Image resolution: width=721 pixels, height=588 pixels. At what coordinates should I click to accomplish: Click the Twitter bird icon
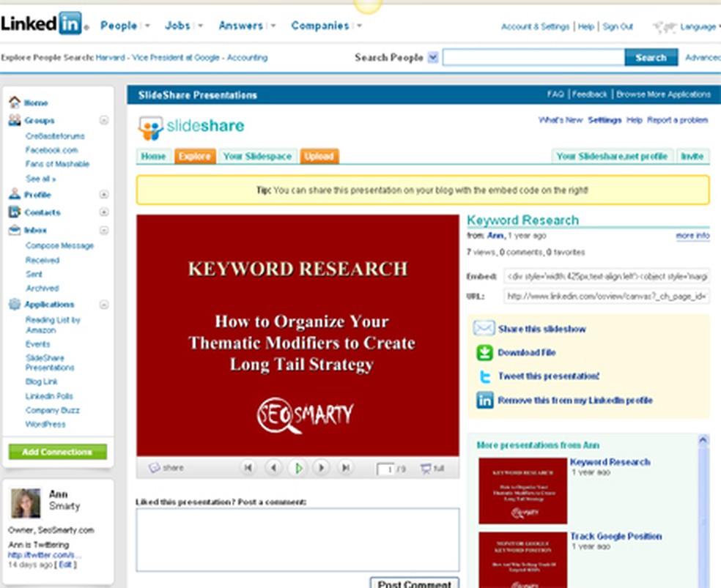[x=484, y=376]
